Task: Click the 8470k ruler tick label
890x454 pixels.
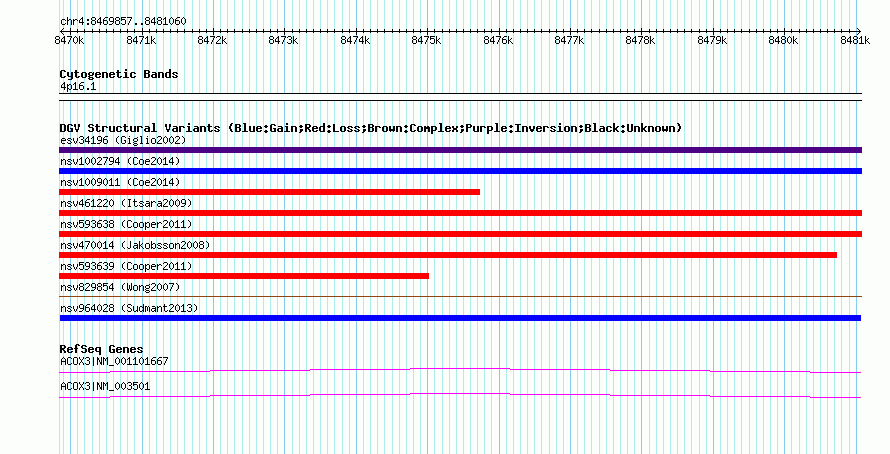Action: pyautogui.click(x=69, y=40)
